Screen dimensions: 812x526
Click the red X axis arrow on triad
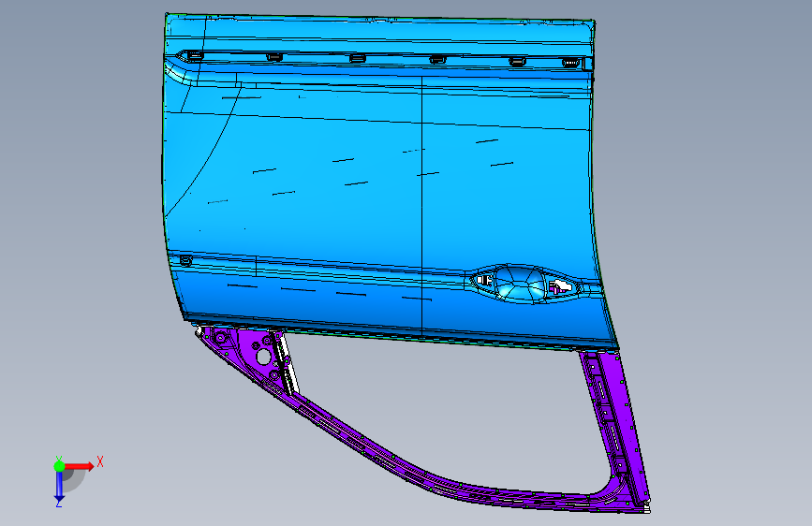pyautogui.click(x=79, y=466)
